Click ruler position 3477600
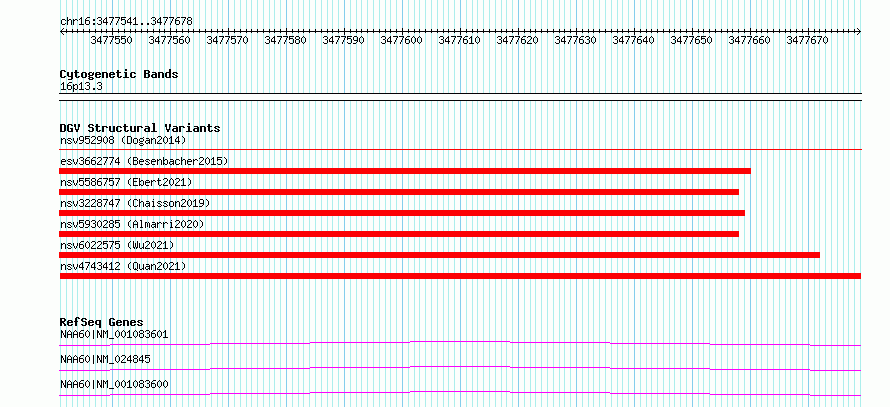 point(401,40)
